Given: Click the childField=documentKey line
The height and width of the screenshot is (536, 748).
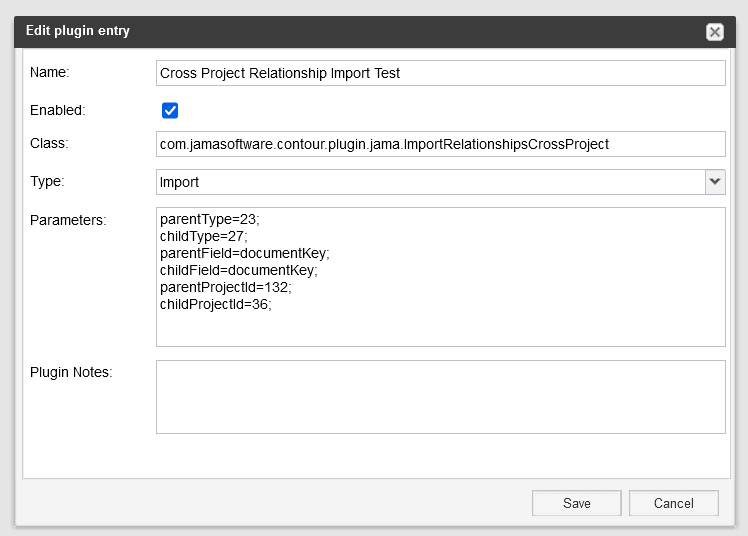Looking at the screenshot, I should point(238,270).
